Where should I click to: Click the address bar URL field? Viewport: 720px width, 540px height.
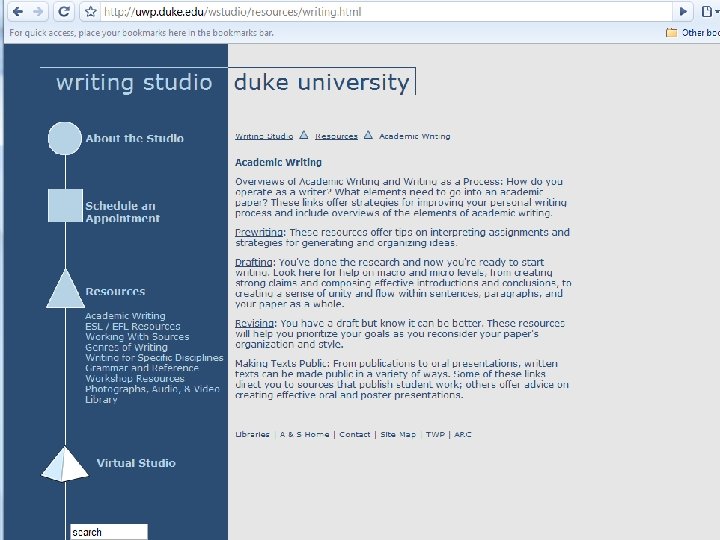385,11
